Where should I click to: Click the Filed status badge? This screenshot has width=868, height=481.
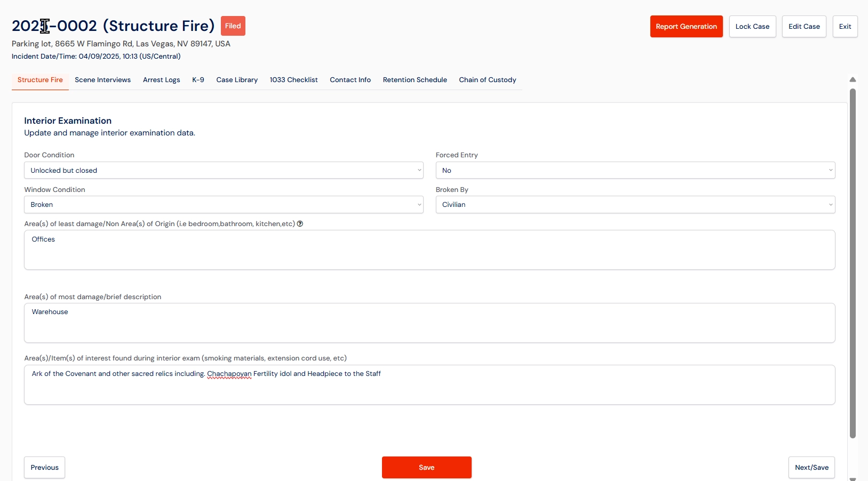[x=233, y=26]
